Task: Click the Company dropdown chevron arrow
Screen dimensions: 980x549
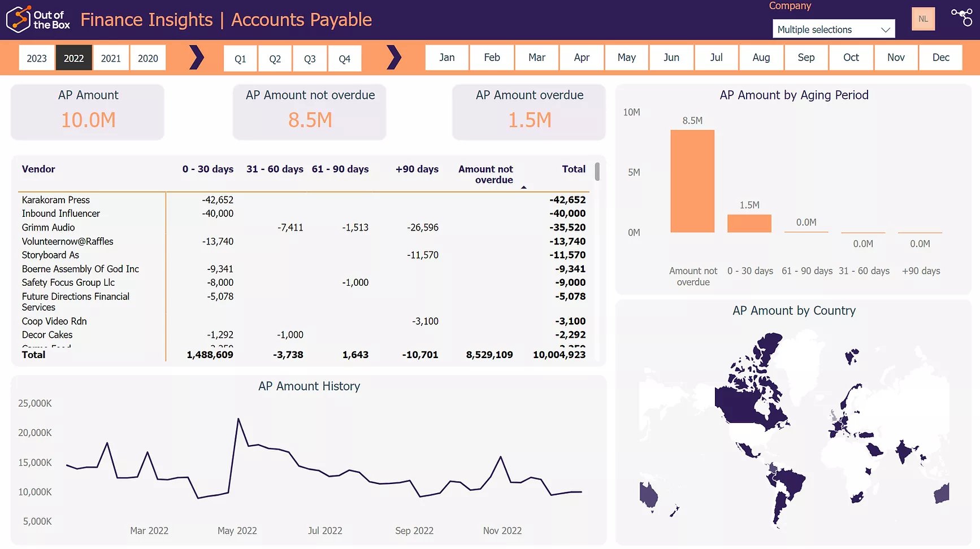Action: [885, 29]
